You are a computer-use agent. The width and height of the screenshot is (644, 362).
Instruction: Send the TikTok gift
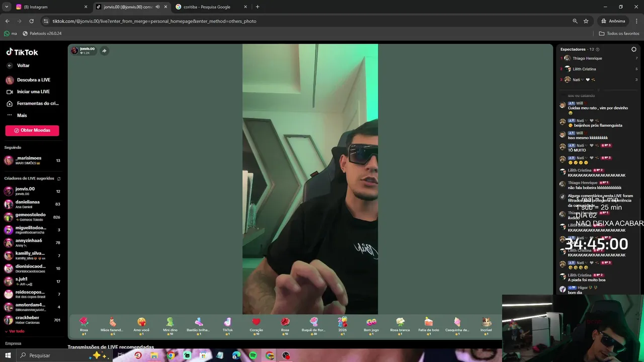tap(227, 326)
